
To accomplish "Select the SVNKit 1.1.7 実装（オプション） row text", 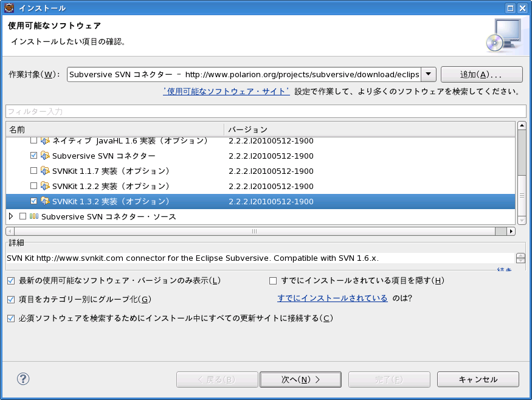I will click(x=111, y=171).
